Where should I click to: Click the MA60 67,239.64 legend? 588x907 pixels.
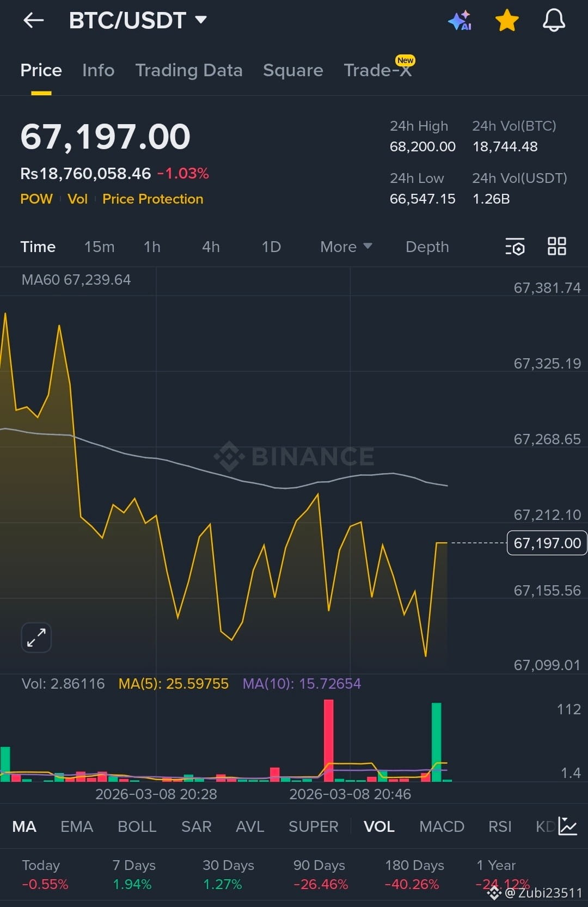coord(76,280)
